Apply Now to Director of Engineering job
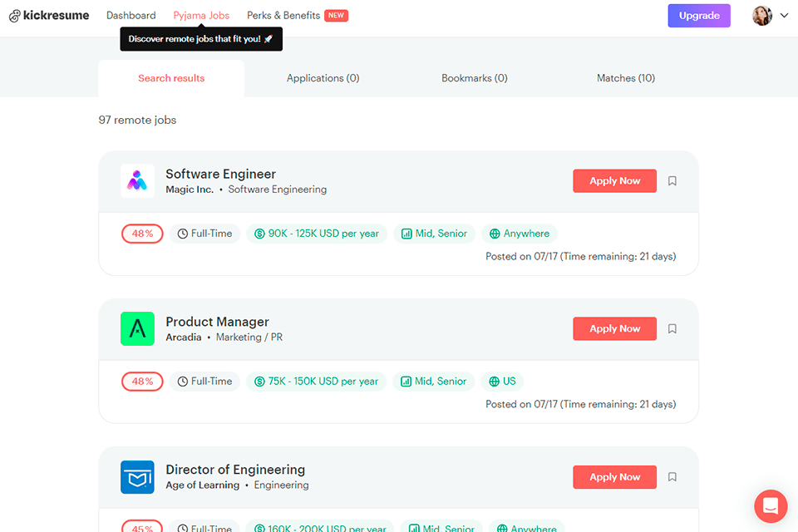 click(614, 477)
